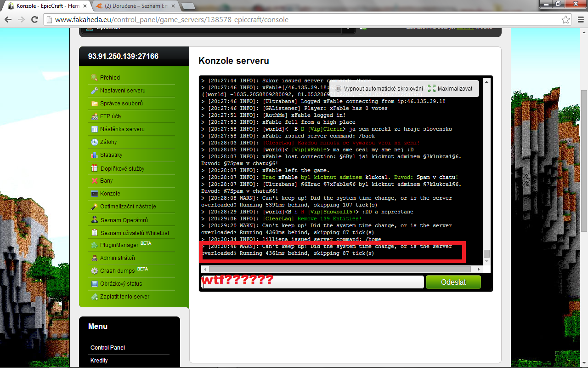Viewport: 588px width, 368px height.
Task: Open Bany red cross icon
Action: pos(94,181)
